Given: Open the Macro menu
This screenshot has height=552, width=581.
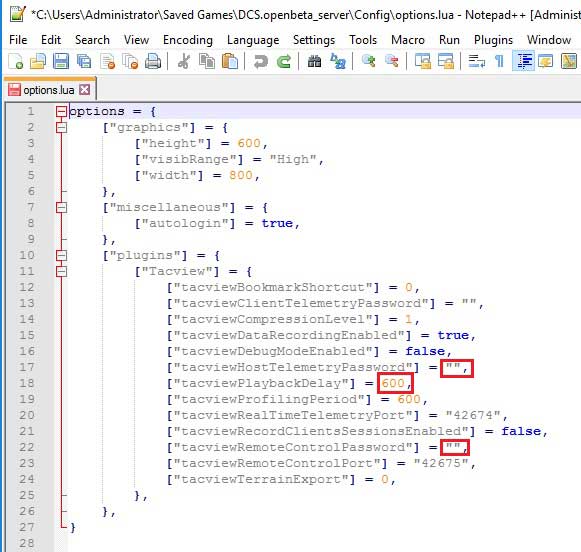Looking at the screenshot, I should (x=408, y=40).
